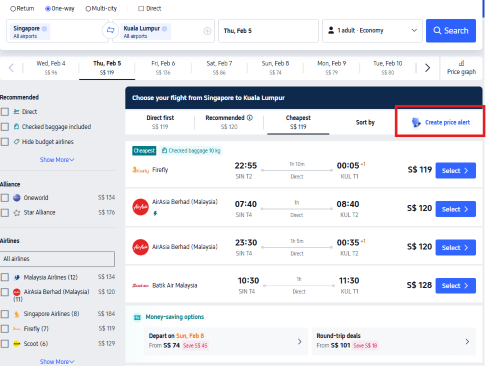
Task: Select the Batik Air S$ 128 flight
Action: (455, 286)
